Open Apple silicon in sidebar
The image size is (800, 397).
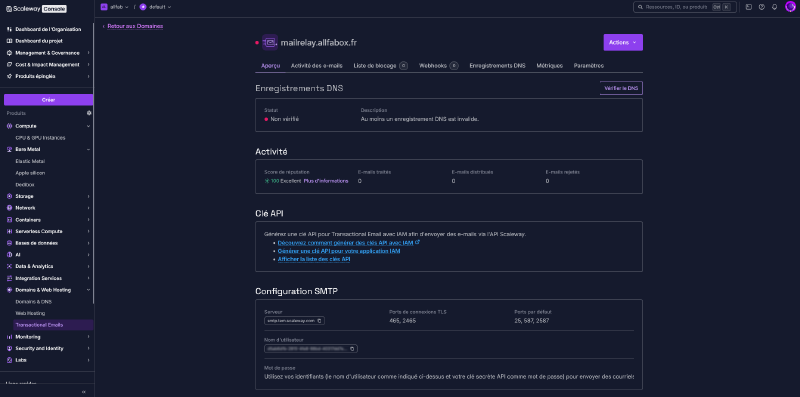(x=30, y=173)
